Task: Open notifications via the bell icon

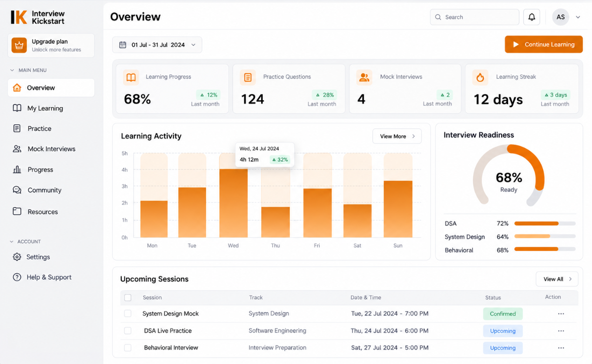Action: pyautogui.click(x=531, y=17)
